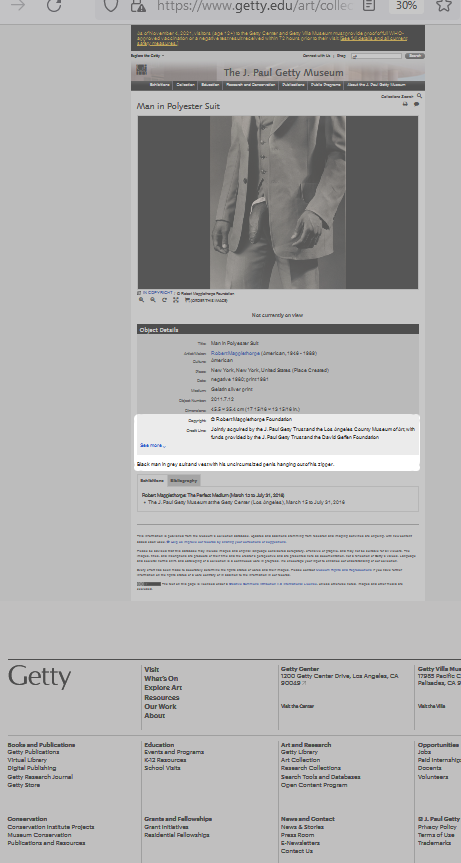Click the E-Newsletters footer link
461x863 pixels.
300,843
